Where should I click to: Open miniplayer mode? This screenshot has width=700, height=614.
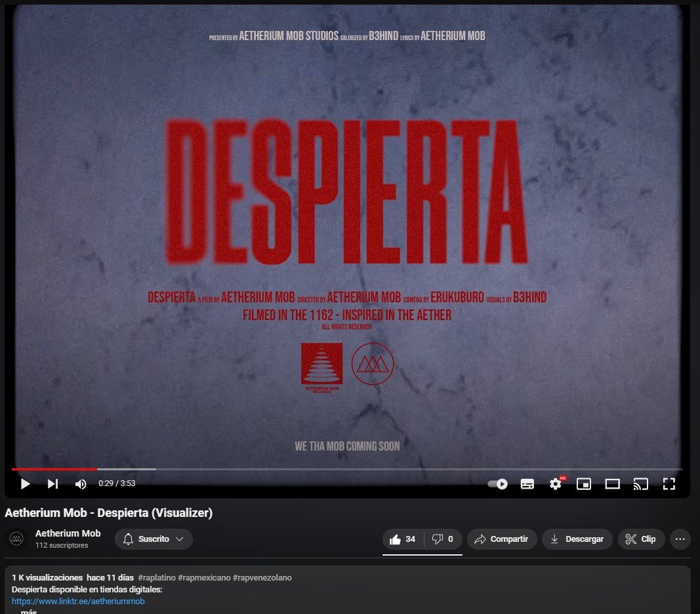(584, 484)
